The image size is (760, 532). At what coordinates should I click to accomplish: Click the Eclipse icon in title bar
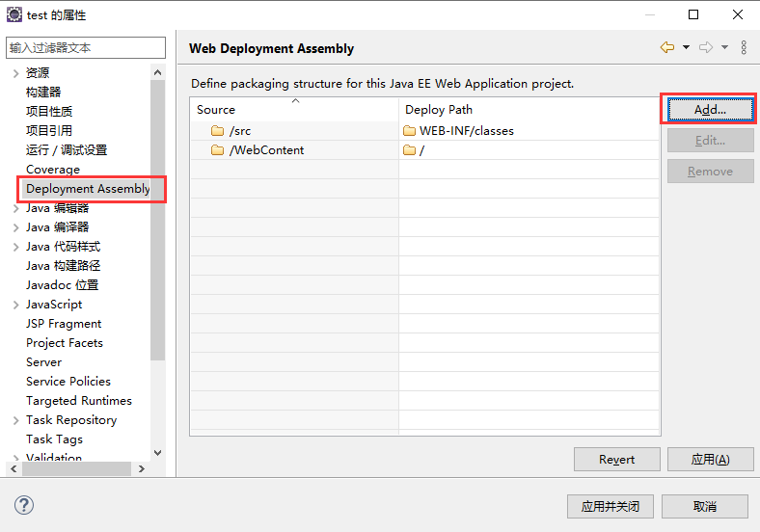click(14, 14)
